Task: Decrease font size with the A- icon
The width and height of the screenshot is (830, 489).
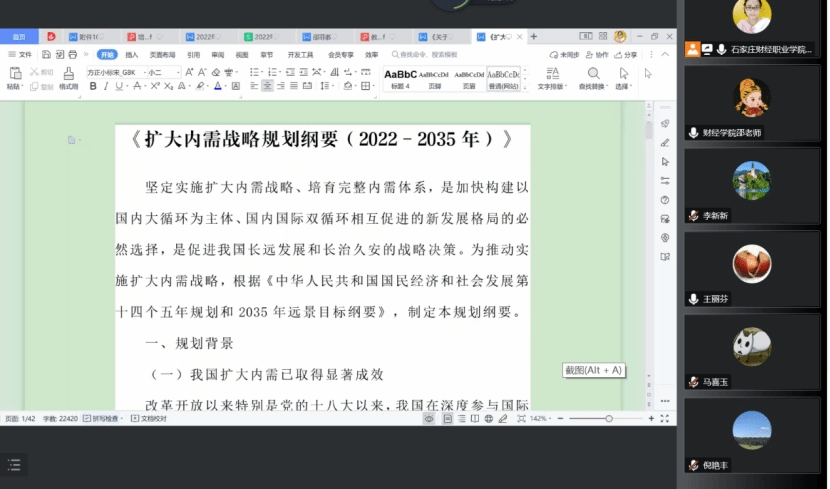Action: pyautogui.click(x=202, y=72)
